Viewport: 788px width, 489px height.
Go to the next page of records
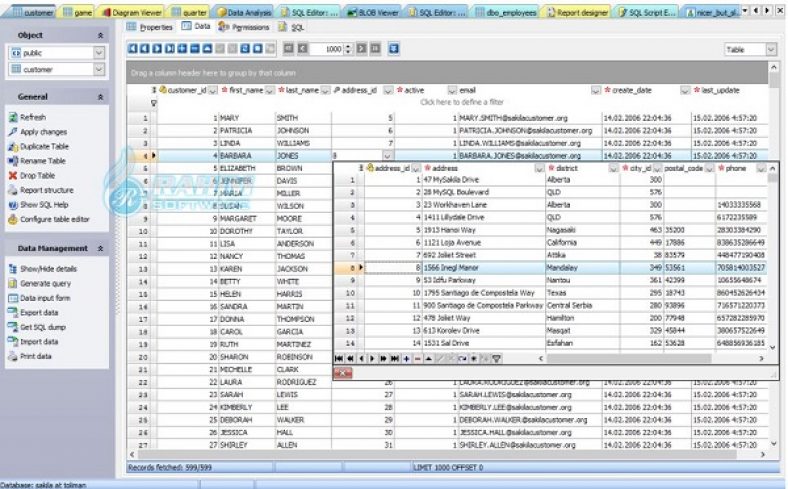coord(361,49)
